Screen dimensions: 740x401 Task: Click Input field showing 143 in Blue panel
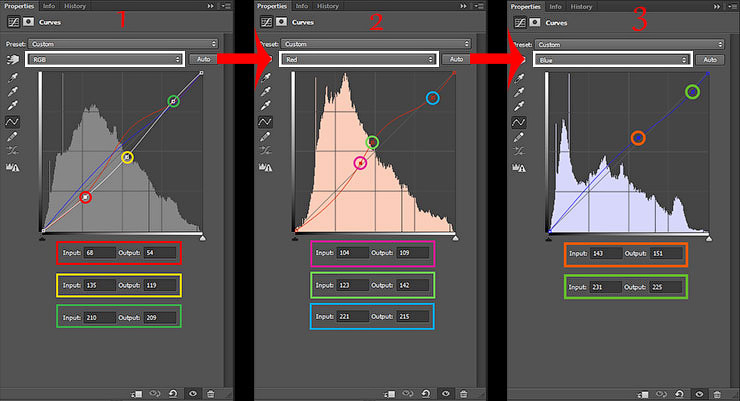pos(606,254)
